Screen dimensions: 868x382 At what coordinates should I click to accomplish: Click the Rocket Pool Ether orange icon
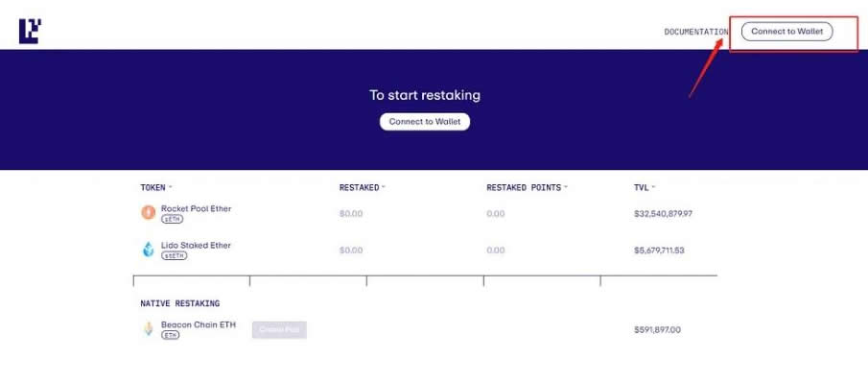point(149,212)
